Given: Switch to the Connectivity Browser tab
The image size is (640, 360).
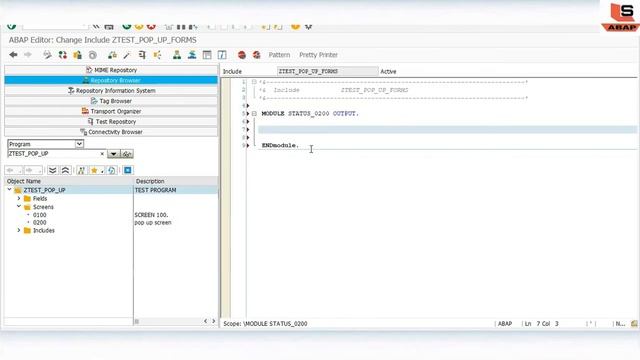Looking at the screenshot, I should [111, 132].
